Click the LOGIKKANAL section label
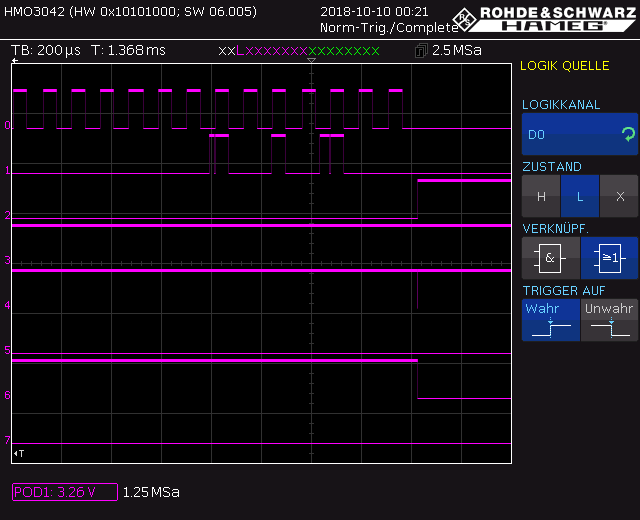Image resolution: width=640 pixels, height=520 pixels. (561, 105)
